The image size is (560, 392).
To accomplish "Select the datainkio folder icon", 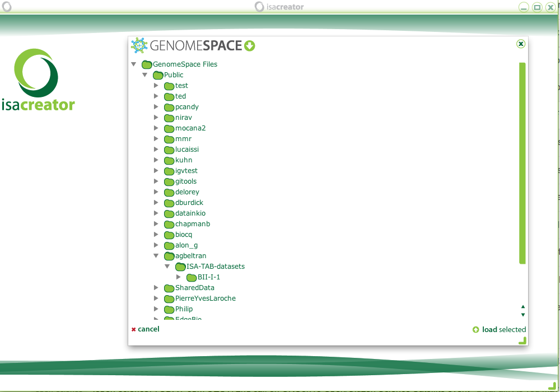I will click(x=169, y=213).
